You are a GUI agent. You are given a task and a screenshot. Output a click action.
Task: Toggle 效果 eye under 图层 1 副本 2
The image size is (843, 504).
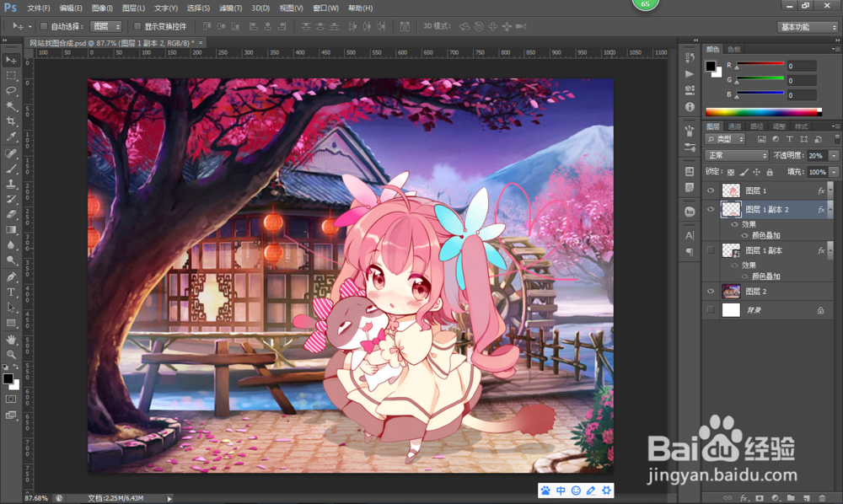click(735, 224)
